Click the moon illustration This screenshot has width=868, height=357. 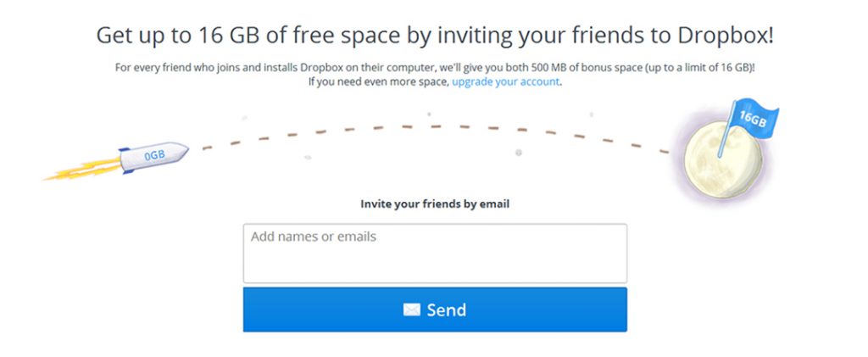coord(722,160)
